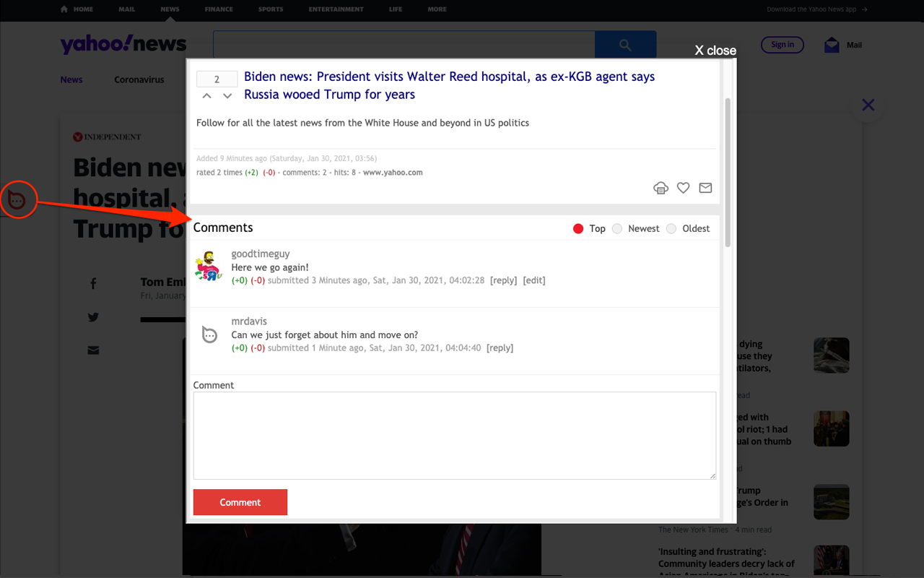924x578 pixels.
Task: Select the print icon above Comments
Action: 661,188
